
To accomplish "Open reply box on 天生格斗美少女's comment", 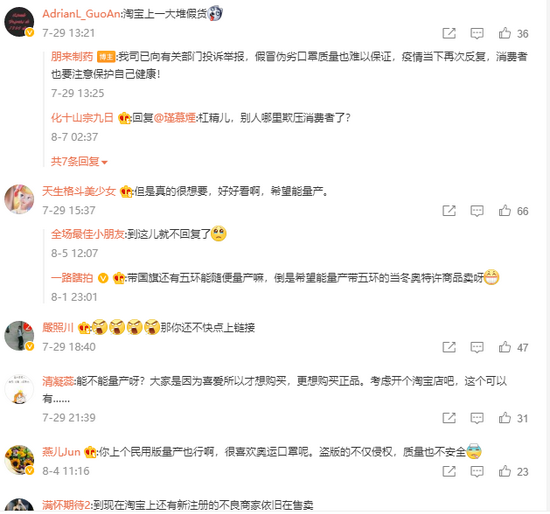I will pyautogui.click(x=477, y=211).
